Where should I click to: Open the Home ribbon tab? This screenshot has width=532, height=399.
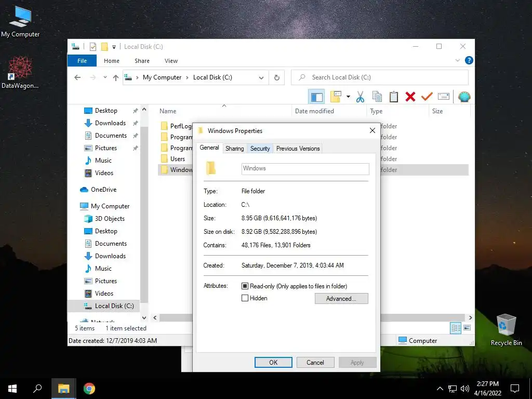(112, 61)
